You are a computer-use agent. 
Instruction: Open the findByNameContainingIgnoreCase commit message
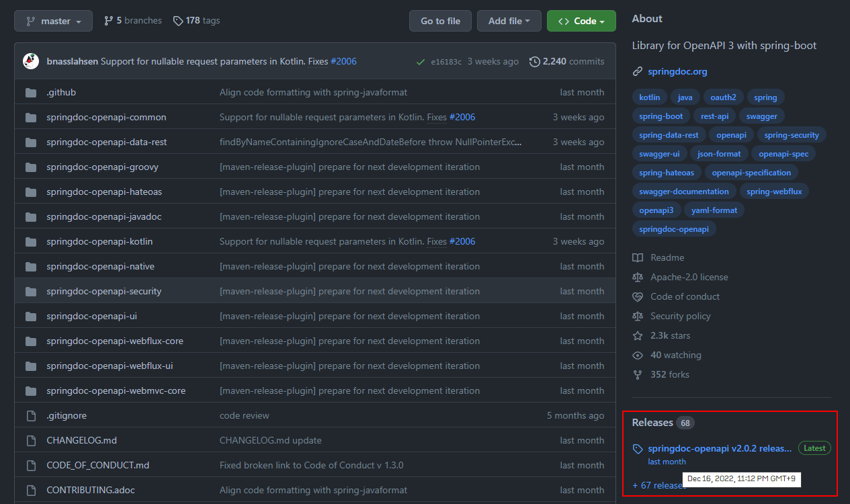(x=371, y=142)
